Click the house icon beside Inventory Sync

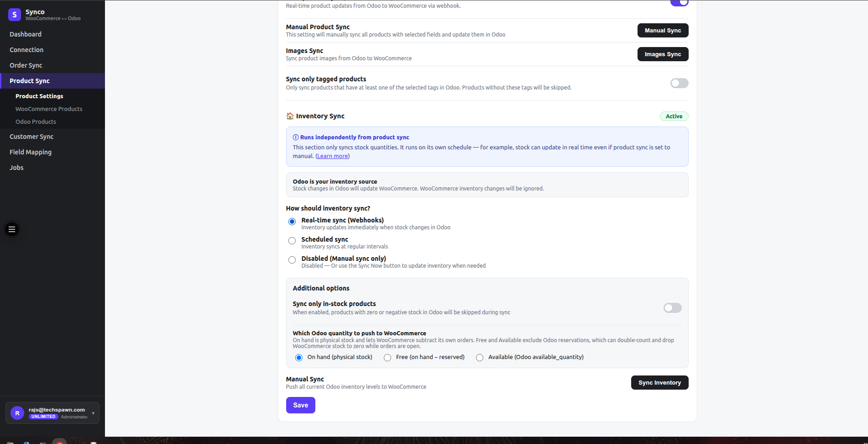(x=290, y=116)
